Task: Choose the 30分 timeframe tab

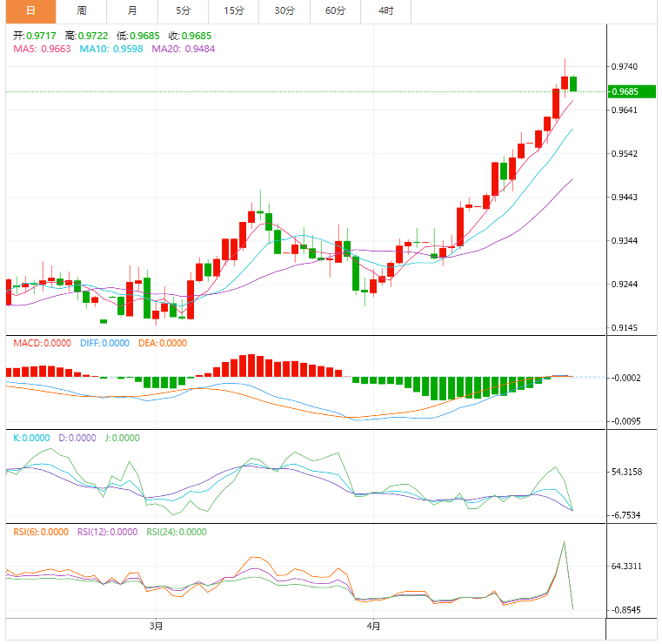Action: coord(284,11)
